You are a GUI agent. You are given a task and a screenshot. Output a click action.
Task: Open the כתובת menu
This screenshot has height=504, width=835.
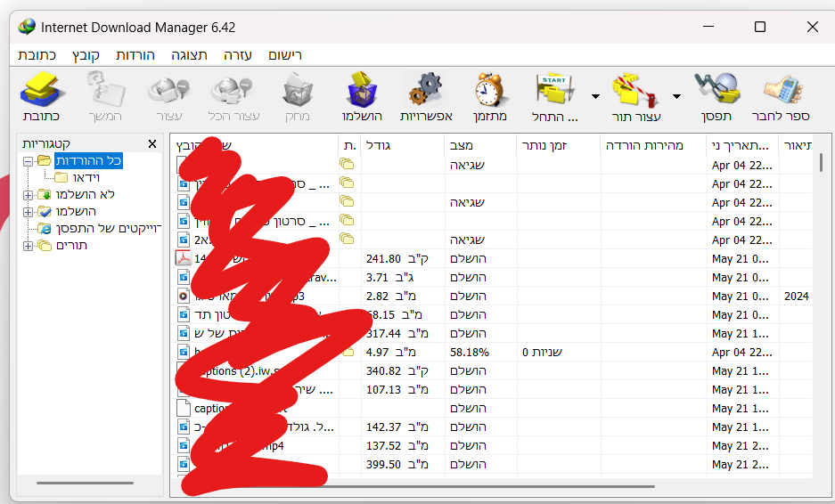pyautogui.click(x=37, y=55)
